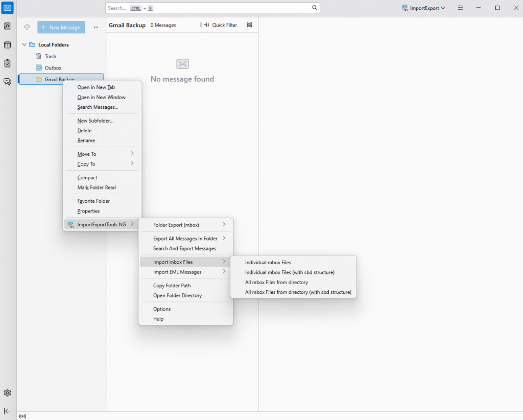The height and width of the screenshot is (420, 523).
Task: Open message list display options icon
Action: 249,25
